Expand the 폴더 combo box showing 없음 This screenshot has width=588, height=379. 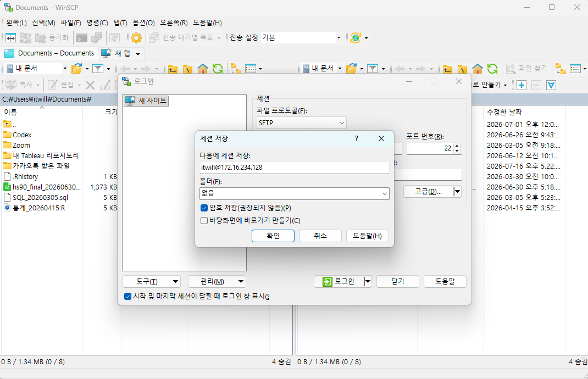point(384,193)
